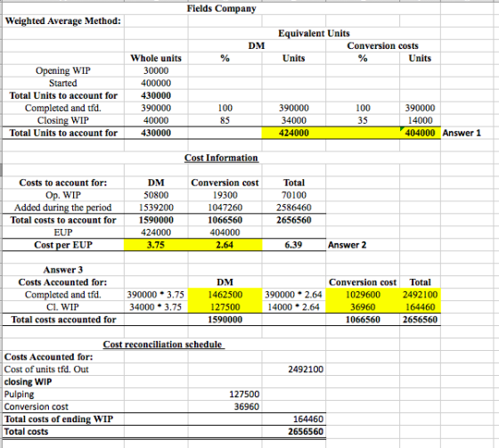Screen dimensions: 499x448
Task: Click the Closing WIP DM units 34000
Action: pyautogui.click(x=294, y=120)
